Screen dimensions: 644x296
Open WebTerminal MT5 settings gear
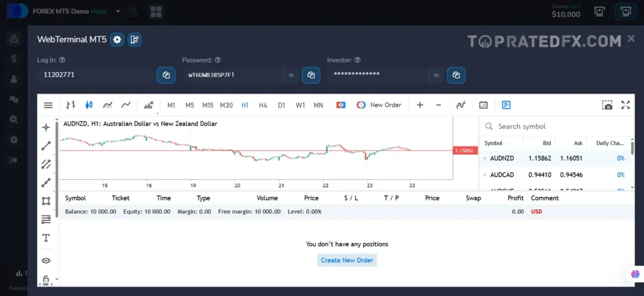[117, 40]
